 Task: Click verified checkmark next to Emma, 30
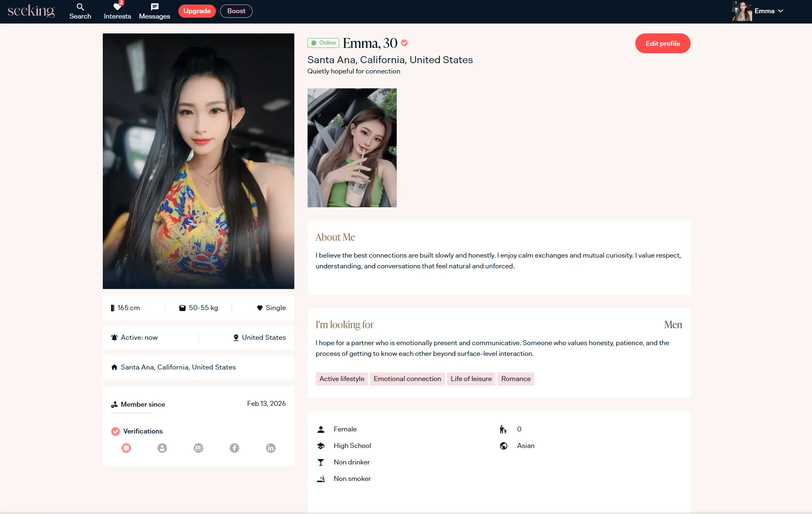tap(405, 43)
